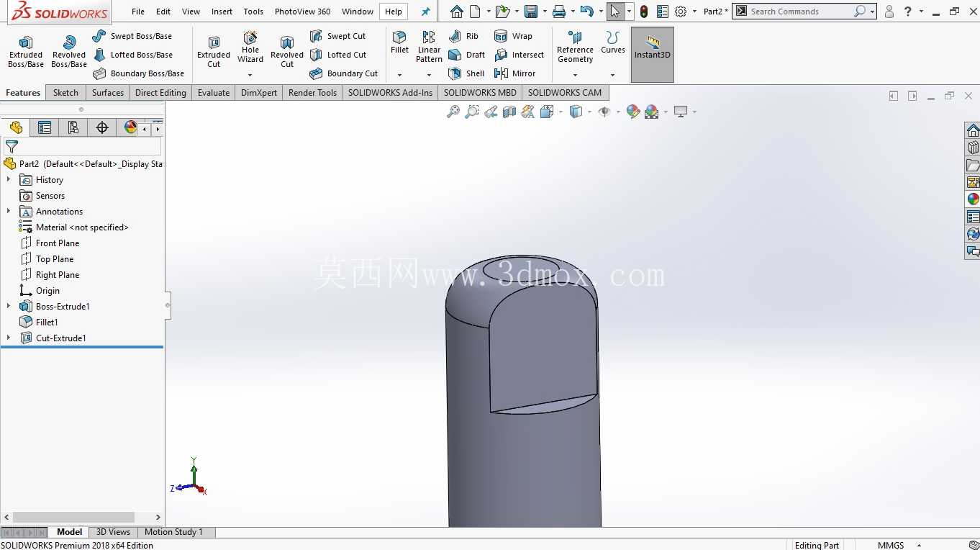The image size is (980, 550).
Task: Show the Section View tool
Action: pyautogui.click(x=509, y=112)
